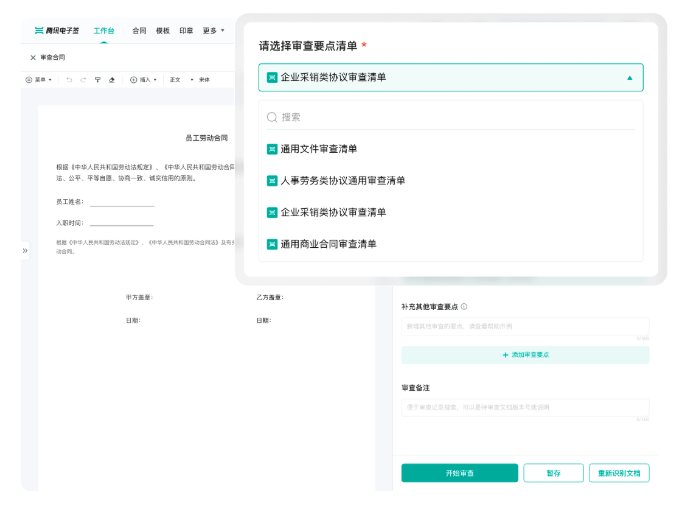Click the checklist icon in selected combo box
This screenshot has height=517, width=684.
(272, 78)
